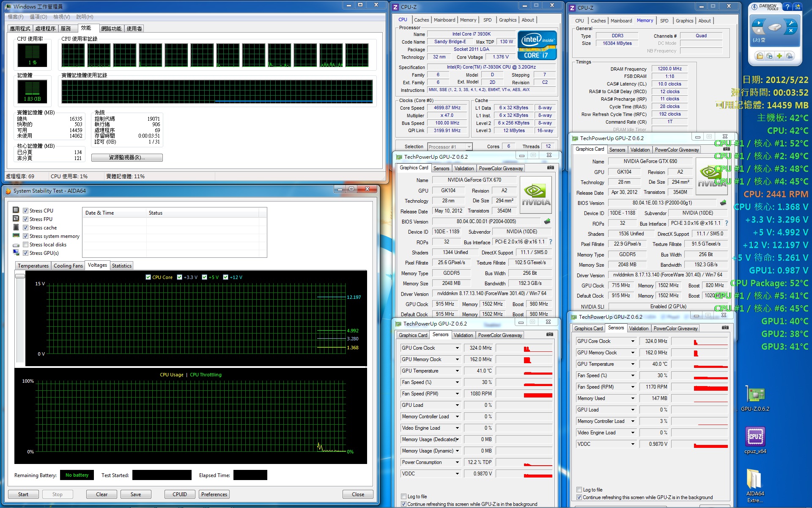Select the virtual drive icon in Daemon Tools
Screen dimensions: 812x508
click(x=775, y=27)
